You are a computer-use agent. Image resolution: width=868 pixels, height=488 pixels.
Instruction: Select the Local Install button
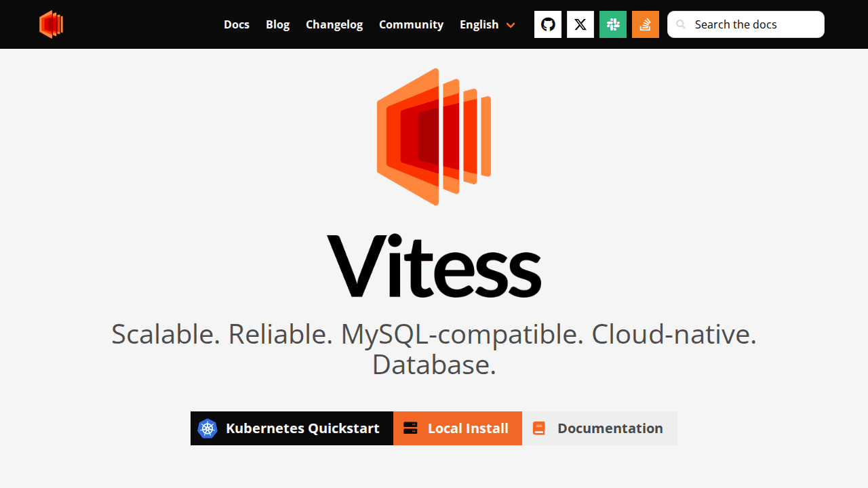pyautogui.click(x=458, y=428)
